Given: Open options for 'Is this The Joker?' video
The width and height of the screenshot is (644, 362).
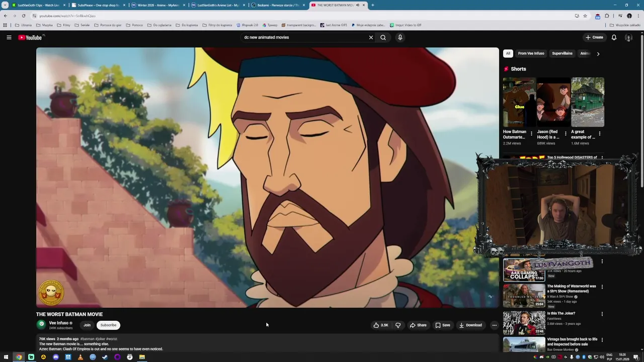Looking at the screenshot, I should coord(602,314).
